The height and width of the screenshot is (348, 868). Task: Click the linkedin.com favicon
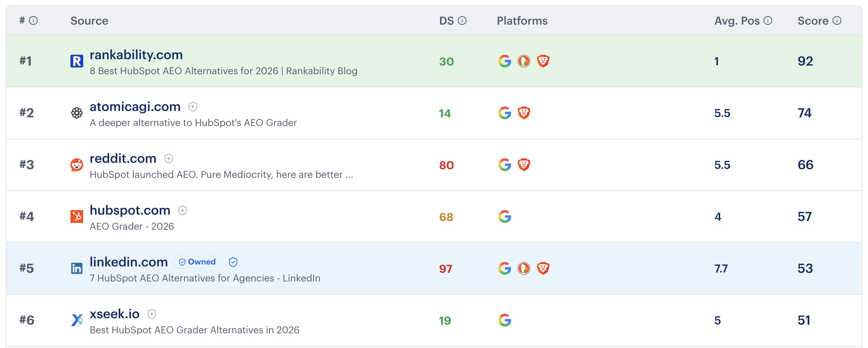pyautogui.click(x=77, y=268)
